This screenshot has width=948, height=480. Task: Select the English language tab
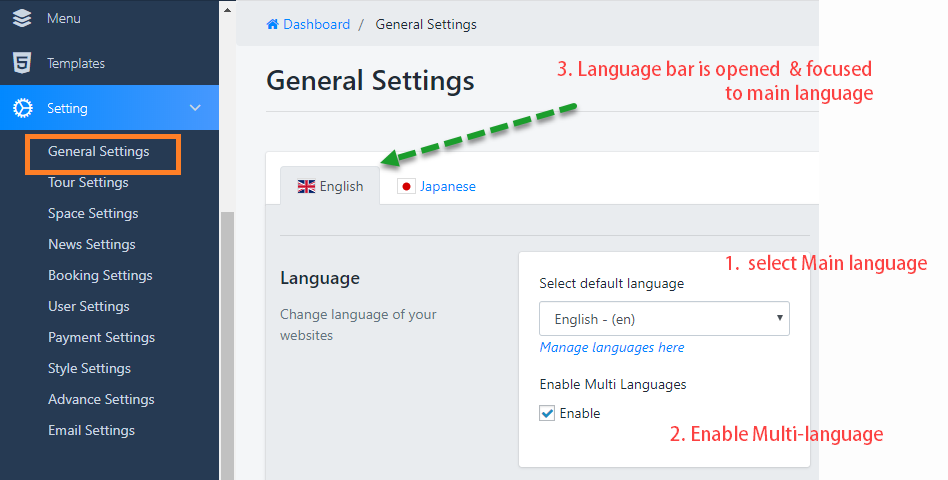point(341,186)
